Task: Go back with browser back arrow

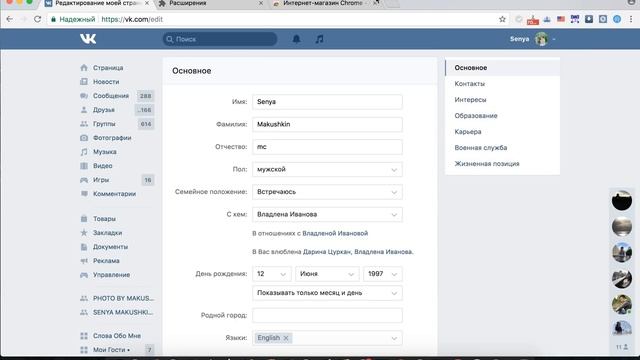Action: pyautogui.click(x=10, y=19)
